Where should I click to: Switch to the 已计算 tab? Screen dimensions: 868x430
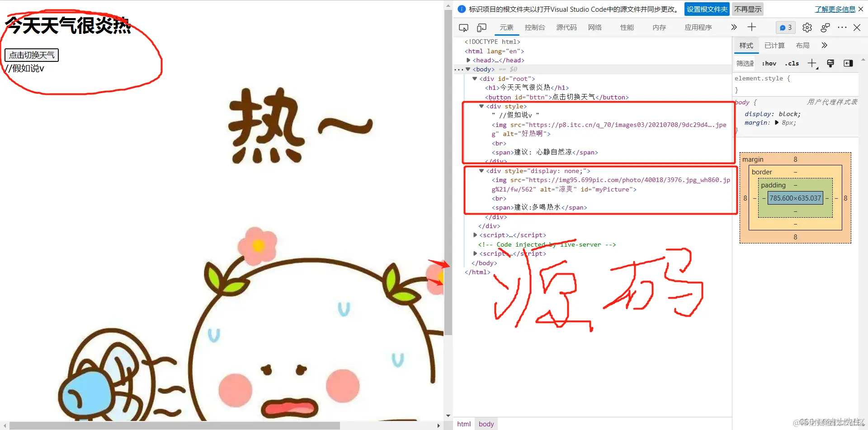coord(774,45)
